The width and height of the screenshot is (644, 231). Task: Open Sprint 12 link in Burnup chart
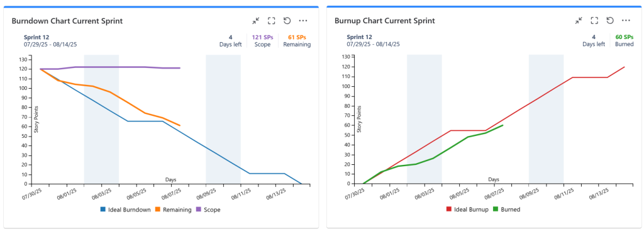click(359, 37)
